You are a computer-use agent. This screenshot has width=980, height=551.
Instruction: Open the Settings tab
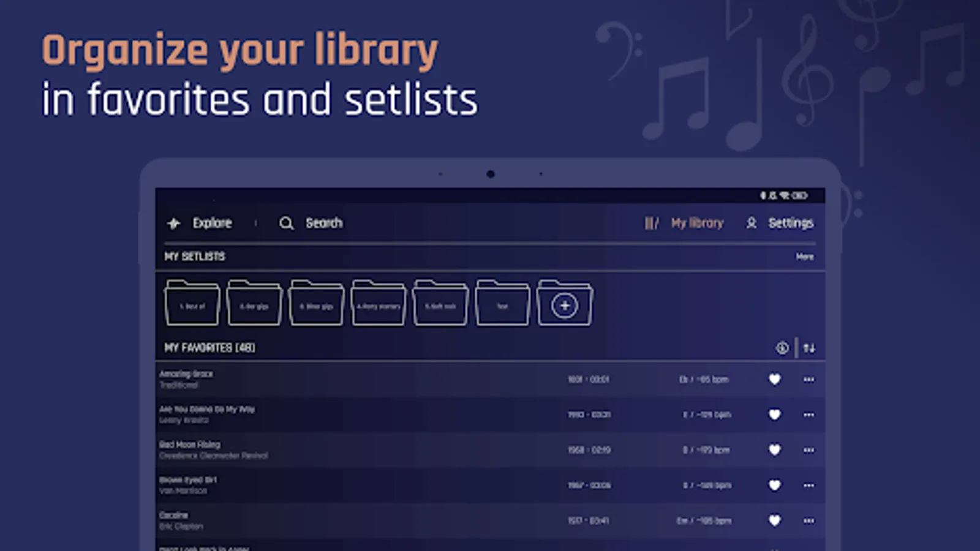780,223
